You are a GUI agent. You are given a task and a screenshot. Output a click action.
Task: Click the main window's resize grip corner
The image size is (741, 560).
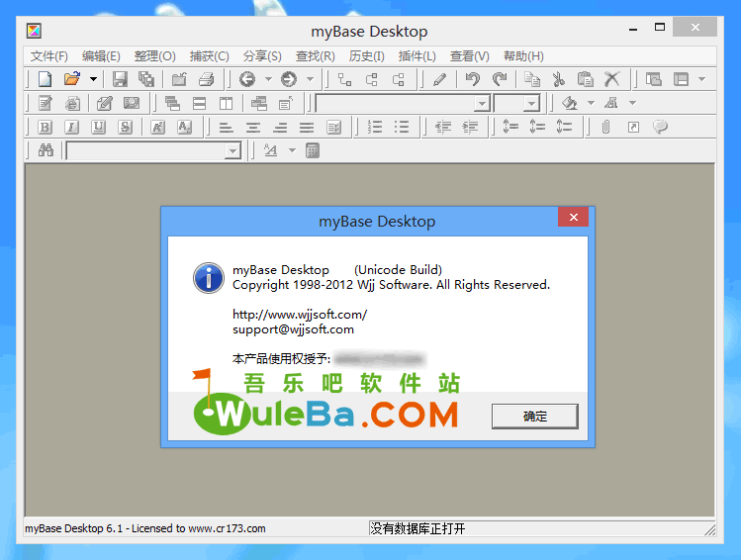[x=710, y=530]
